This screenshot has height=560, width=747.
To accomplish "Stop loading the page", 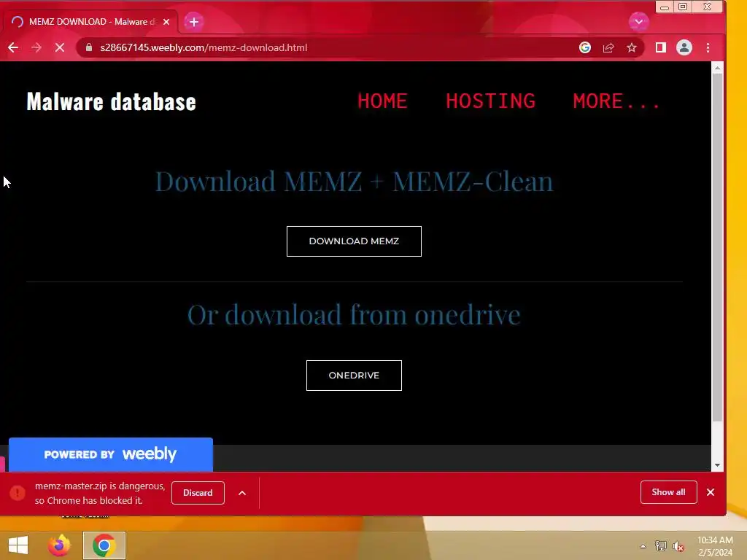I will tap(60, 47).
